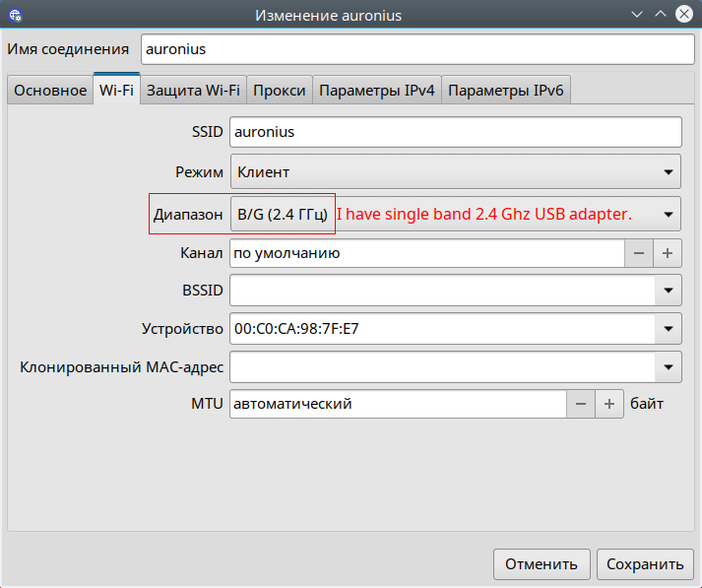Click the Сохранить button

tap(645, 564)
